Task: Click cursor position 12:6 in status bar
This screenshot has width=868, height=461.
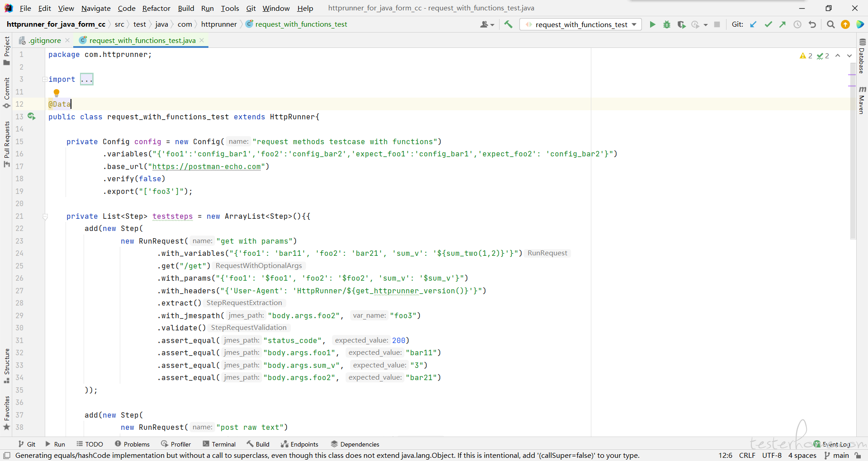Action: tap(725, 455)
